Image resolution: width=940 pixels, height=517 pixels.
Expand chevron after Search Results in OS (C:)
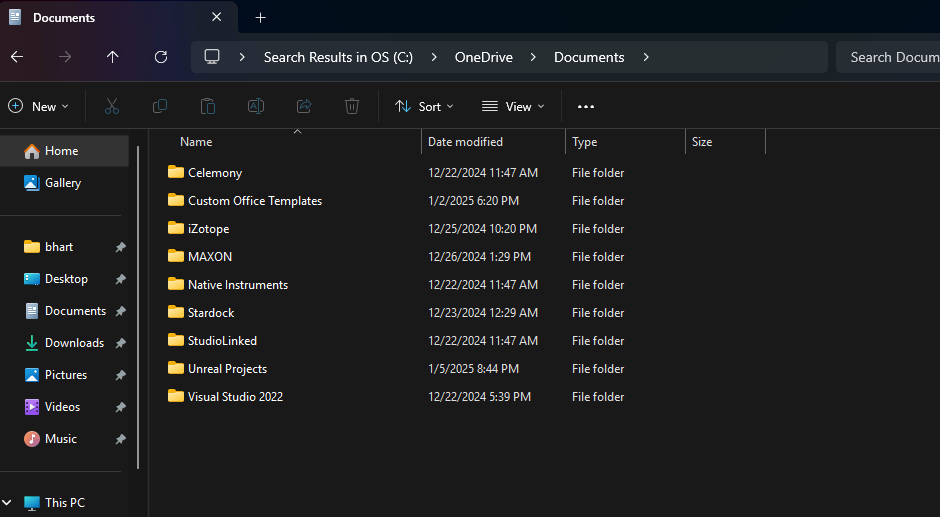434,57
